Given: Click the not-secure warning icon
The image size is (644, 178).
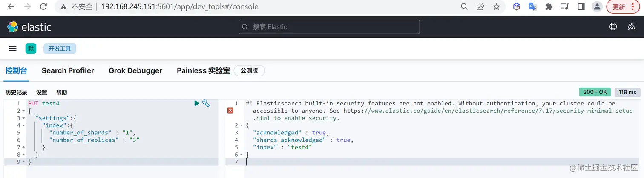Looking at the screenshot, I should (63, 7).
